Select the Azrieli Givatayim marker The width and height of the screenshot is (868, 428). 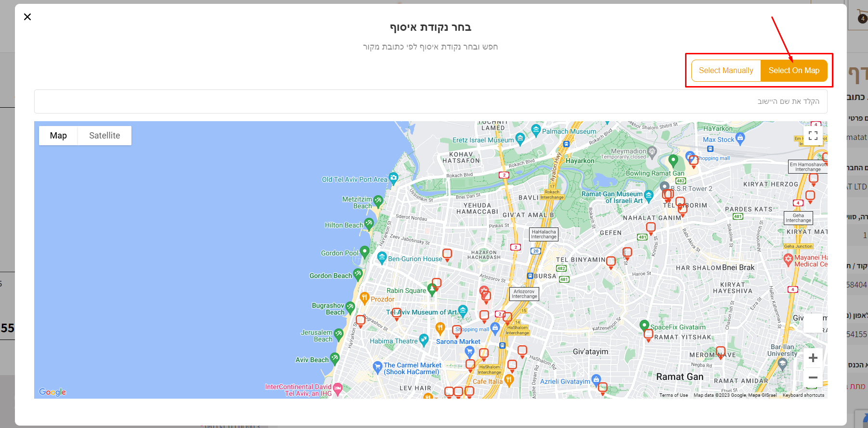point(596,379)
